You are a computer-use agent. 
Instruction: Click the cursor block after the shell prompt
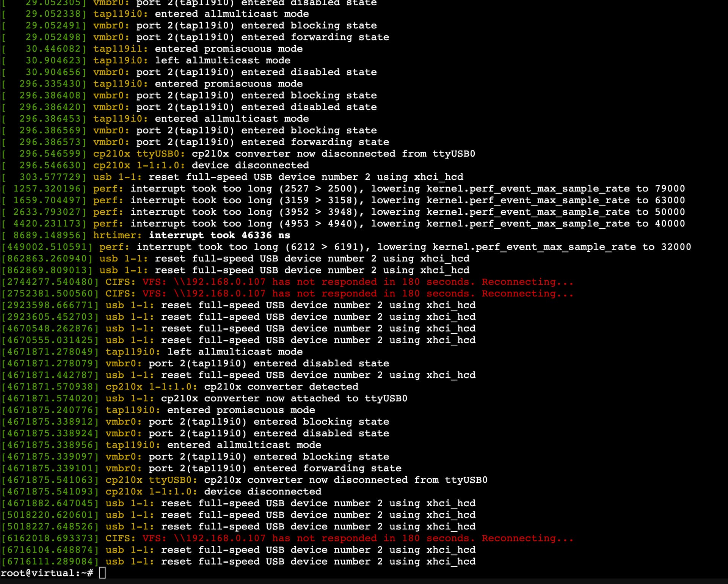(102, 573)
